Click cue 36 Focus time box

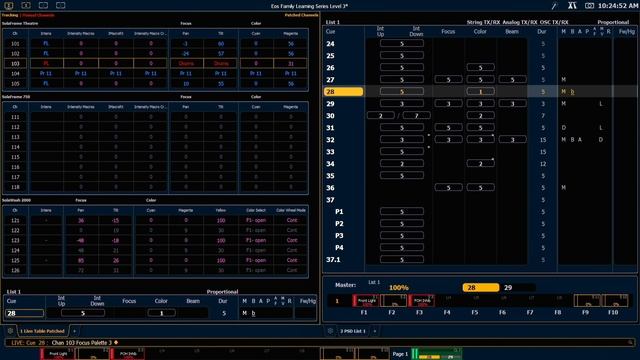(x=448, y=188)
